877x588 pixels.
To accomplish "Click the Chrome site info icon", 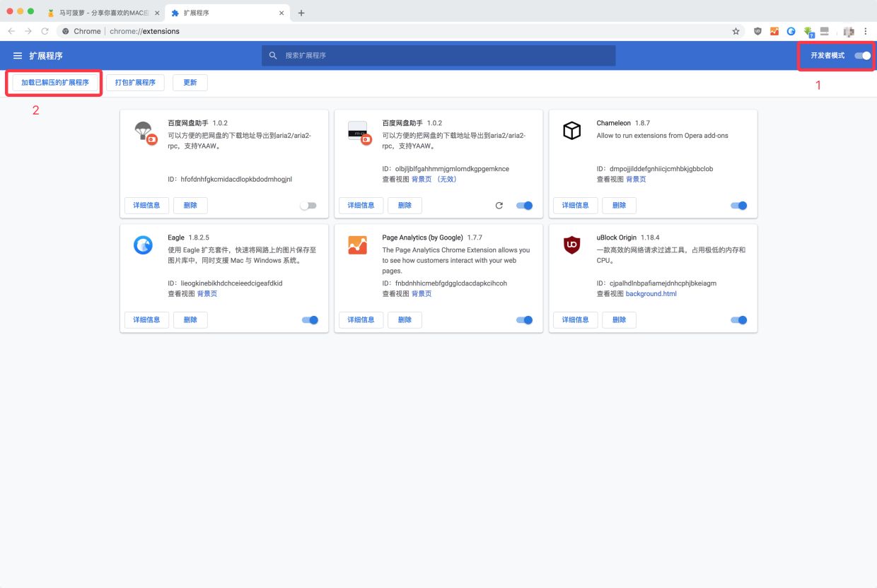I will 66,31.
